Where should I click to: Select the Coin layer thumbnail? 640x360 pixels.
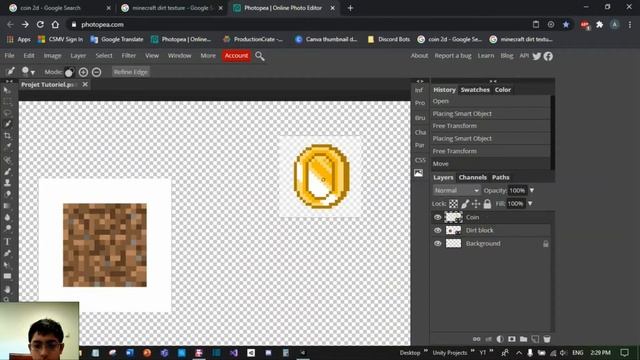(453, 217)
